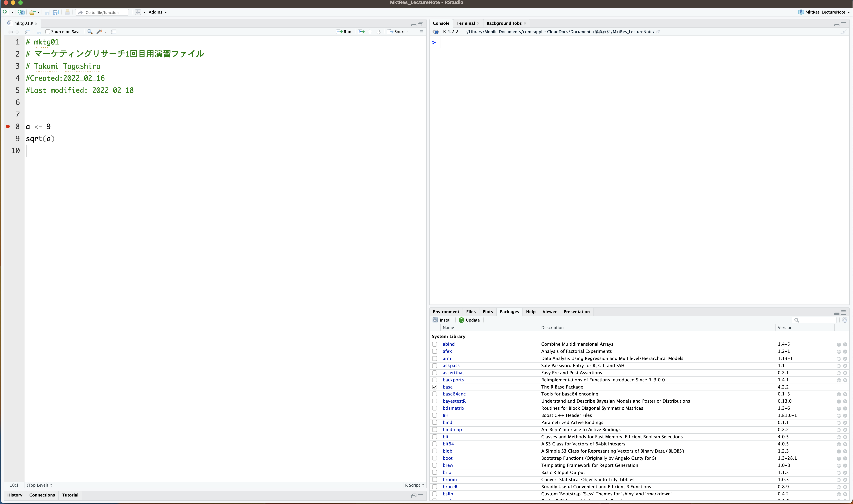Click the Find/Replace magnifier icon
The width and height of the screenshot is (853, 504).
click(x=90, y=32)
